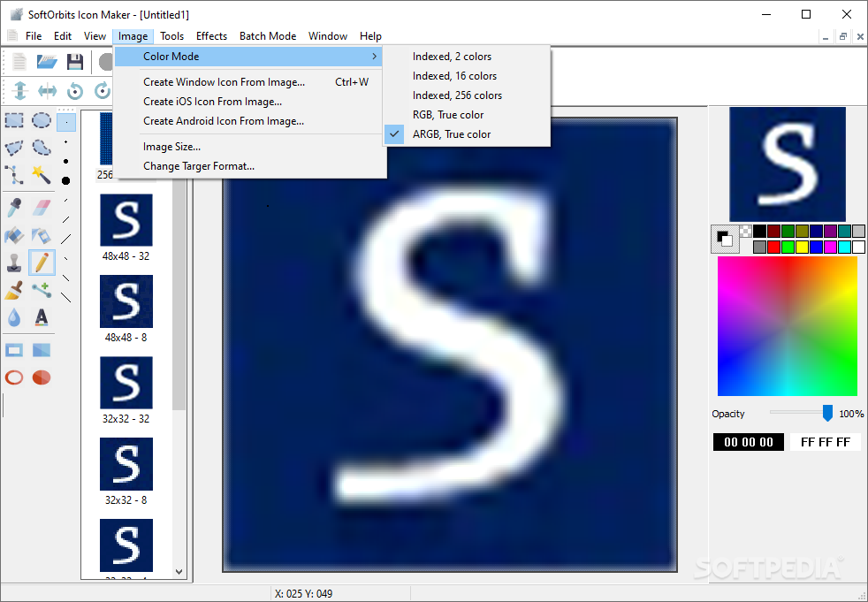
Task: Click the New file toolbar icon
Action: click(x=19, y=62)
